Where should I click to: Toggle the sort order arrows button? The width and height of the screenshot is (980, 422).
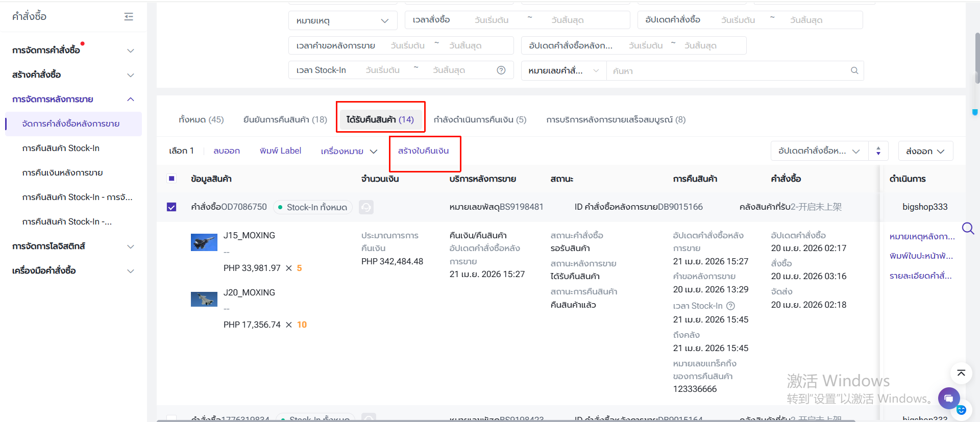(878, 151)
